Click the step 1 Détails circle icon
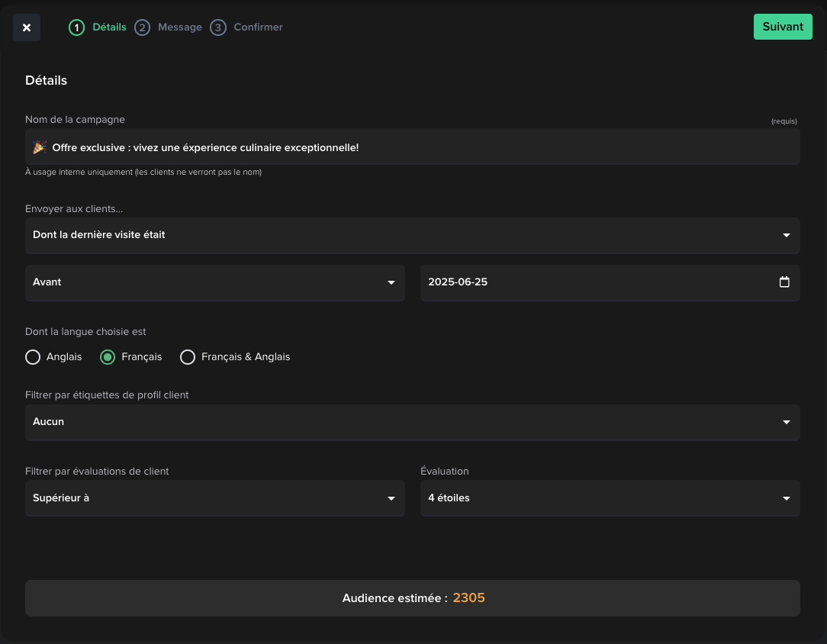 (76, 27)
